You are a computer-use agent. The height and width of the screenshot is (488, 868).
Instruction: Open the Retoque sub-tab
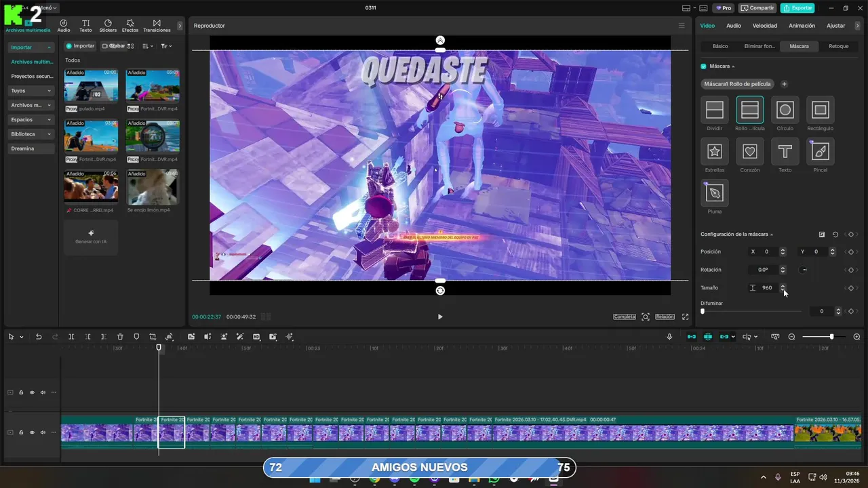pyautogui.click(x=839, y=46)
